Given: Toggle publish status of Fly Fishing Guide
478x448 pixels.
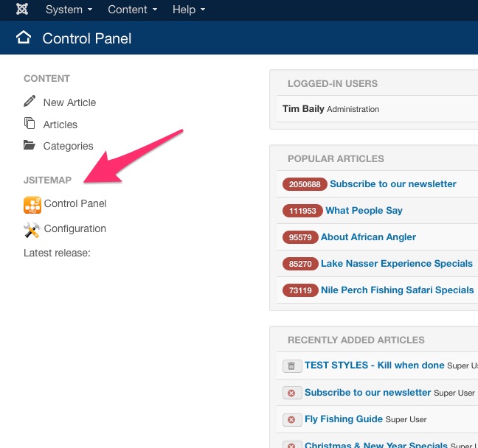Looking at the screenshot, I should point(291,420).
